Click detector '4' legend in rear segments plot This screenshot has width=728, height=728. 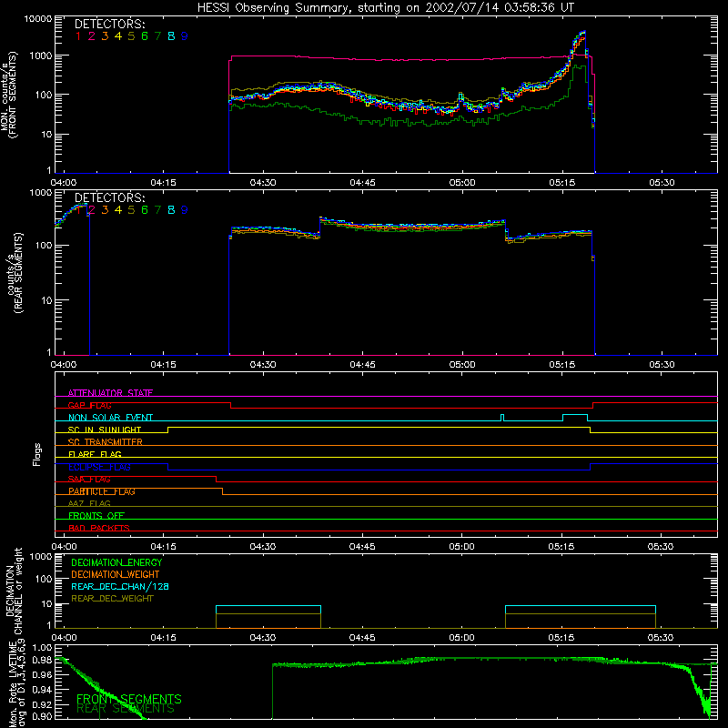point(118,210)
